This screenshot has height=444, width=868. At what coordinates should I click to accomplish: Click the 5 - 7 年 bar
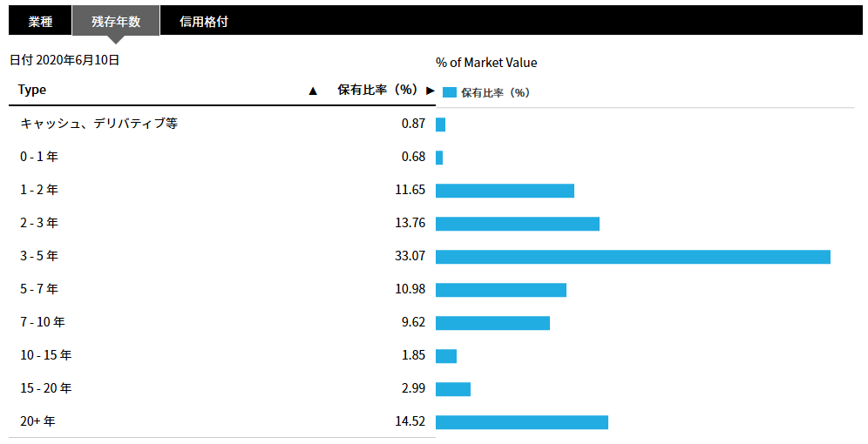click(501, 290)
